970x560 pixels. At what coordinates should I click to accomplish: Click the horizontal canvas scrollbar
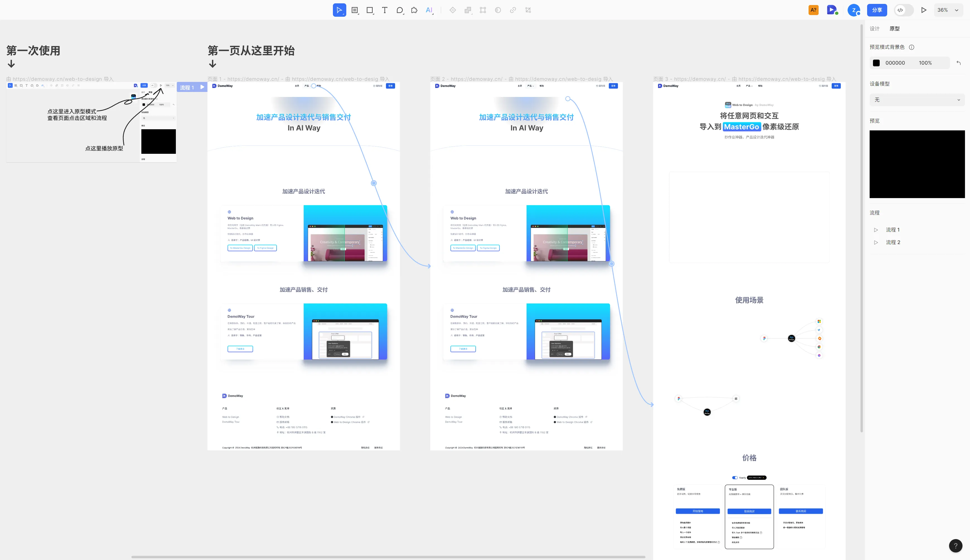click(x=388, y=557)
